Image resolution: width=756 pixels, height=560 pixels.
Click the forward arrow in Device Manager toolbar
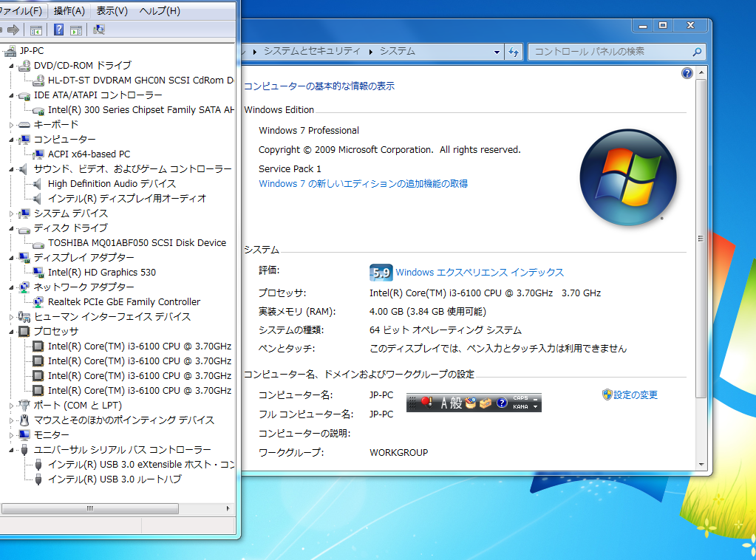pyautogui.click(x=13, y=30)
